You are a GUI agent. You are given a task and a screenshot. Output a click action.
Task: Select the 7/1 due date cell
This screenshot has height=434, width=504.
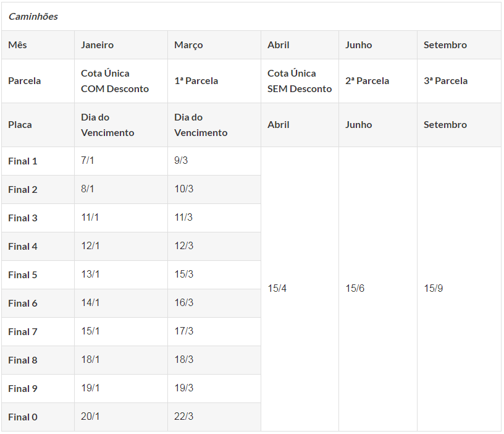coord(121,161)
